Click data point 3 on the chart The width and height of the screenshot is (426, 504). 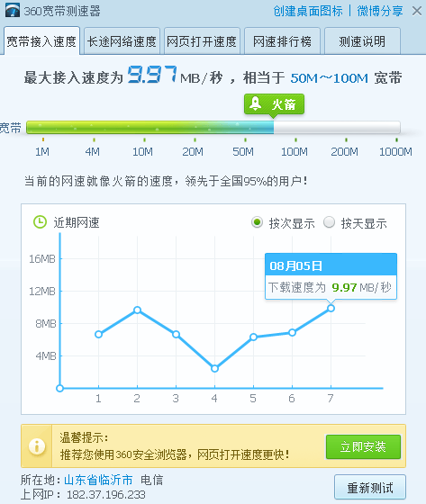(x=176, y=334)
